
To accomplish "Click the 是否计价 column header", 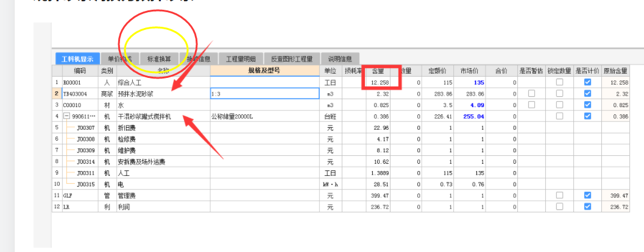I will coord(588,71).
